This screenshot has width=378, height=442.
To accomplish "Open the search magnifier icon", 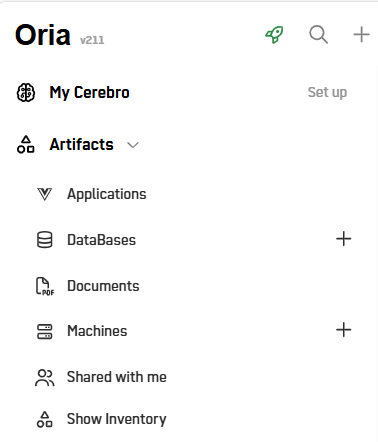I will [x=318, y=35].
